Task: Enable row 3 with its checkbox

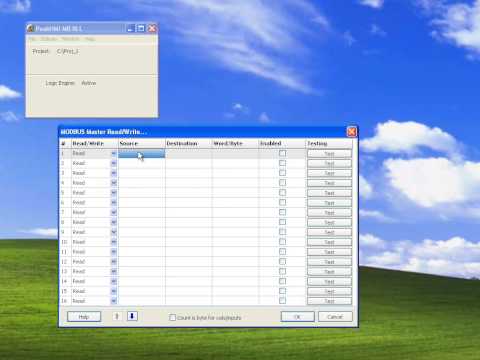Action: 282,173
